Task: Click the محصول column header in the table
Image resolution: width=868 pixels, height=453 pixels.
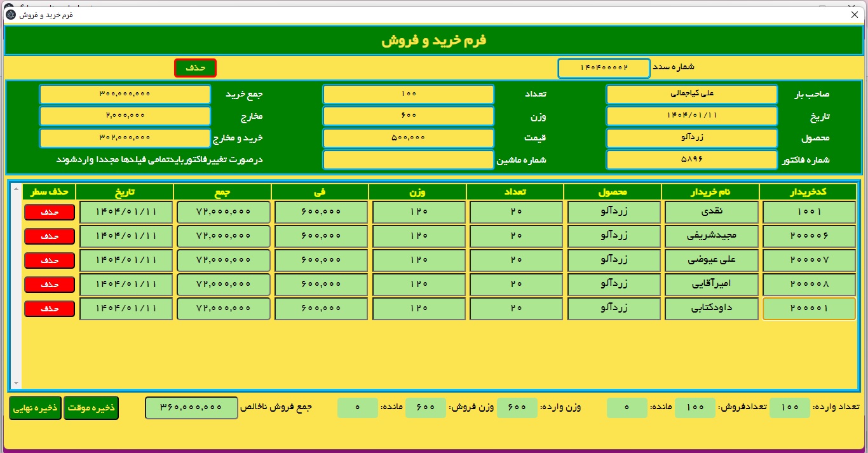Action: click(x=613, y=192)
